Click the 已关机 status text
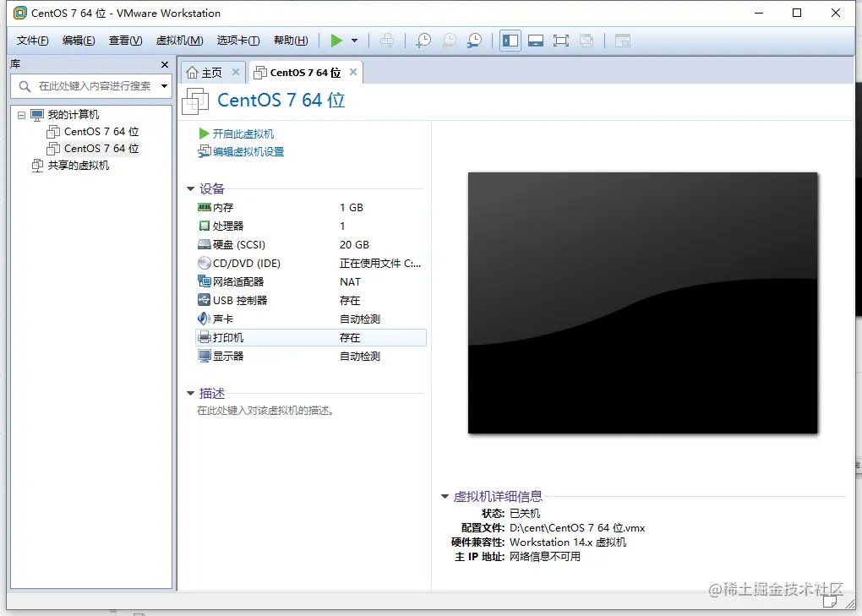This screenshot has width=862, height=616. click(x=525, y=513)
